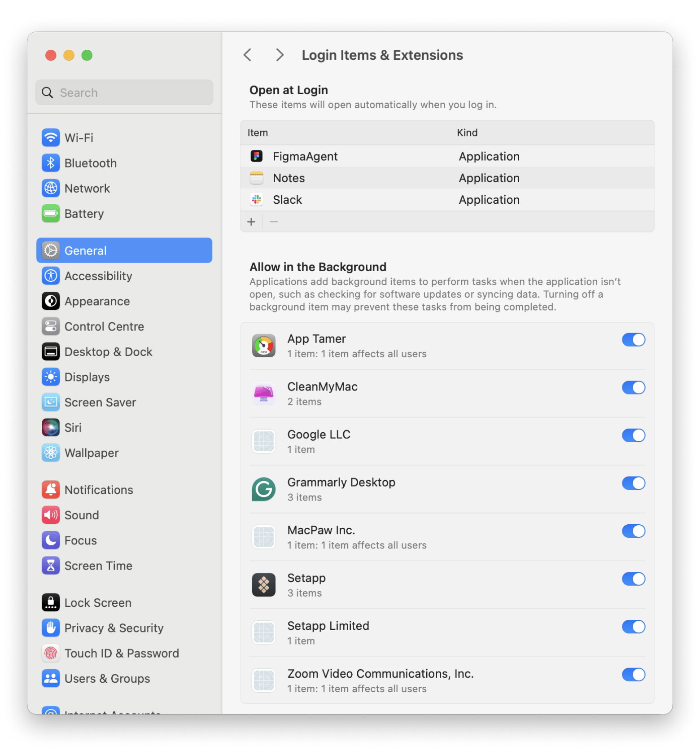The width and height of the screenshot is (700, 755).
Task: Click Application kind in Slack row
Action: pyautogui.click(x=489, y=200)
